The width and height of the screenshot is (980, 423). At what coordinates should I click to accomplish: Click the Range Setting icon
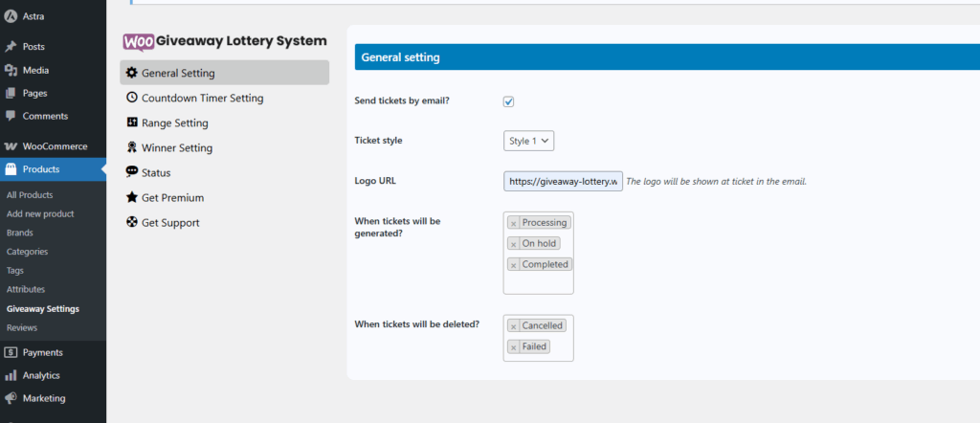[131, 122]
